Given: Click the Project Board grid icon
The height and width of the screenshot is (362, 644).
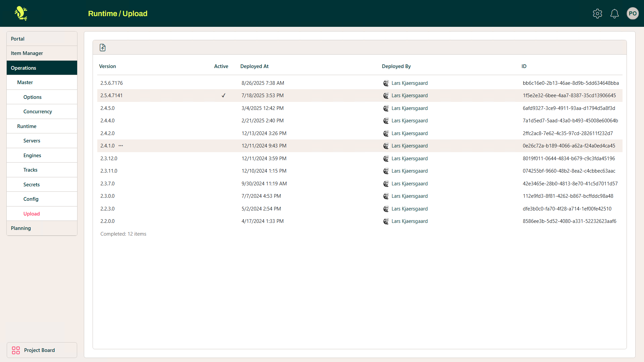Looking at the screenshot, I should pos(16,350).
